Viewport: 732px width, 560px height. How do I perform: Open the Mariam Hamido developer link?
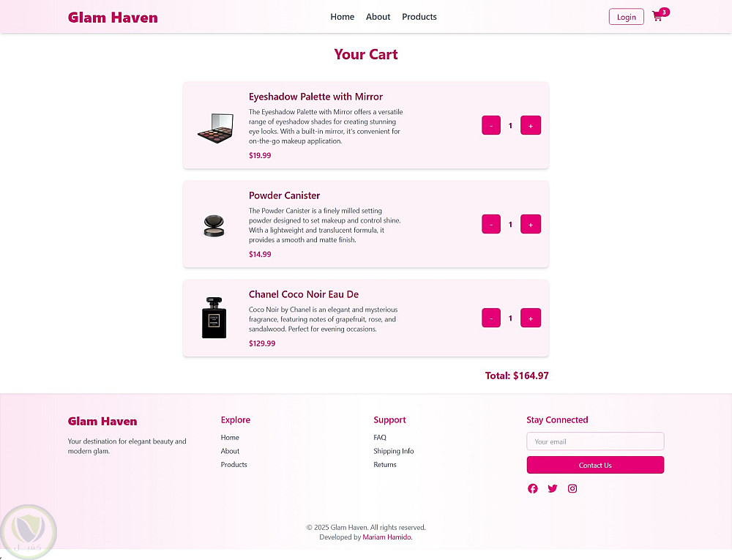pos(386,537)
